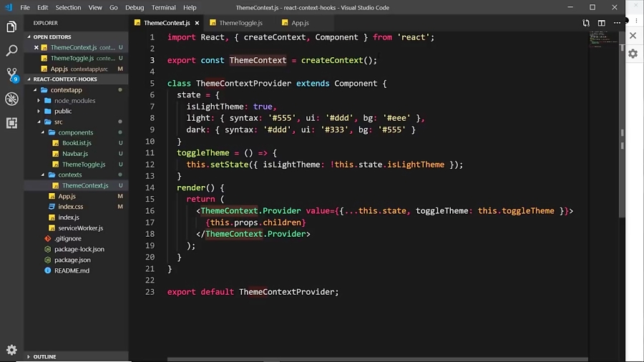Collapse the REACT-CONTEXT-HOOKS section
Viewport: 644px width, 362px height.
click(76, 79)
